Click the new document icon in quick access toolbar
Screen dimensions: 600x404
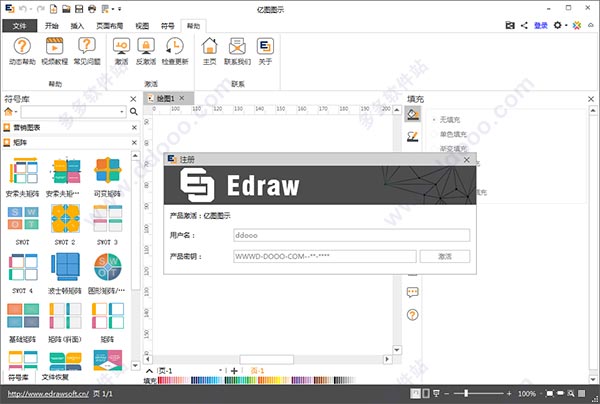tap(54, 8)
